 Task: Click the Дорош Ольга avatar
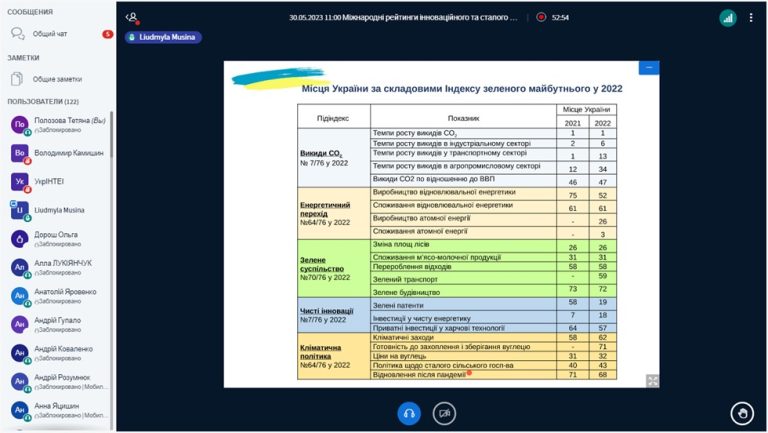point(20,239)
